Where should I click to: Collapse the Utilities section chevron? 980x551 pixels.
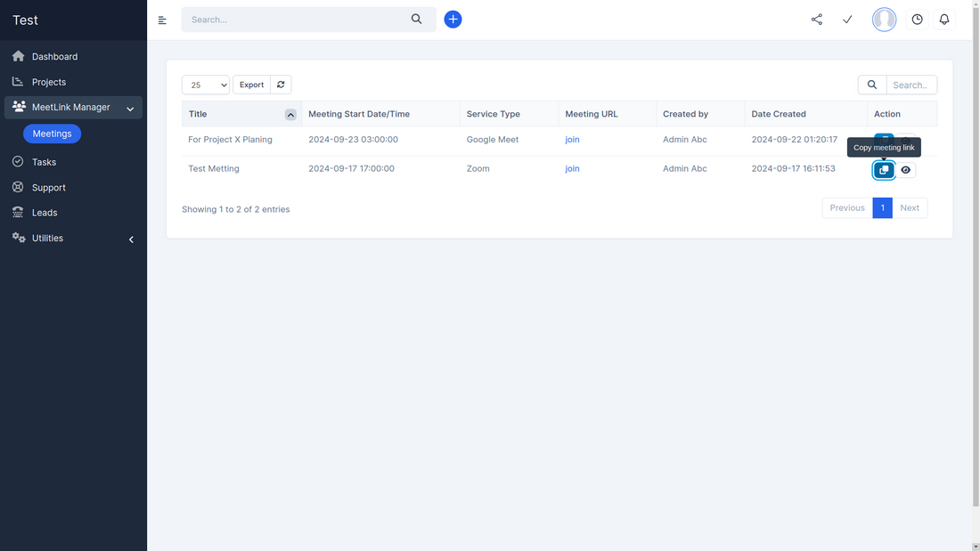[131, 239]
